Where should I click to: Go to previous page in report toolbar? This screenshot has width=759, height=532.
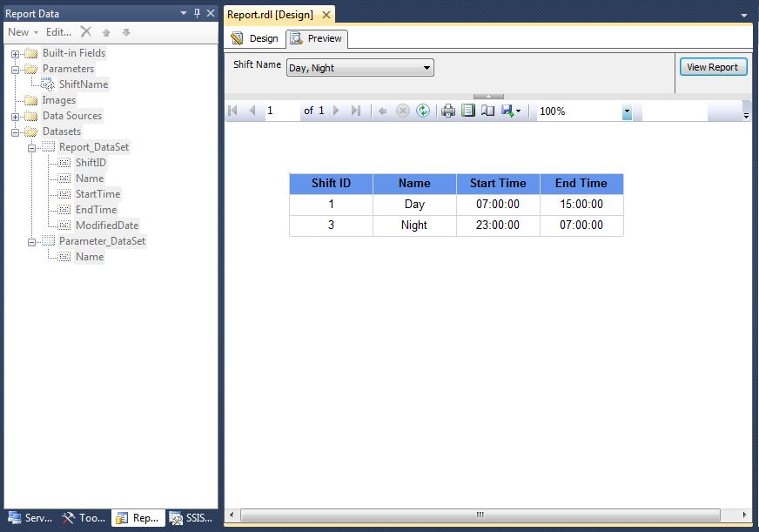(x=252, y=111)
